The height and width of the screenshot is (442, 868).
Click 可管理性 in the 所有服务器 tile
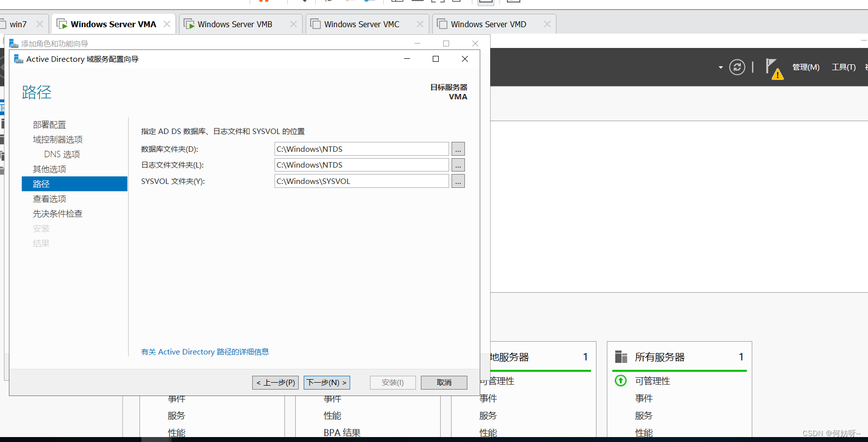653,381
